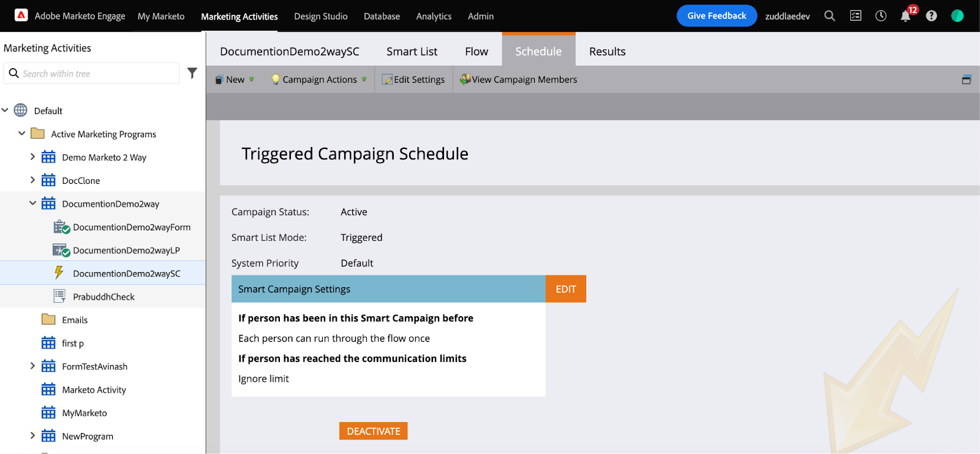Screen dimensions: 980x454
Task: Click the PrabuddhCheck list icon
Action: (x=59, y=297)
